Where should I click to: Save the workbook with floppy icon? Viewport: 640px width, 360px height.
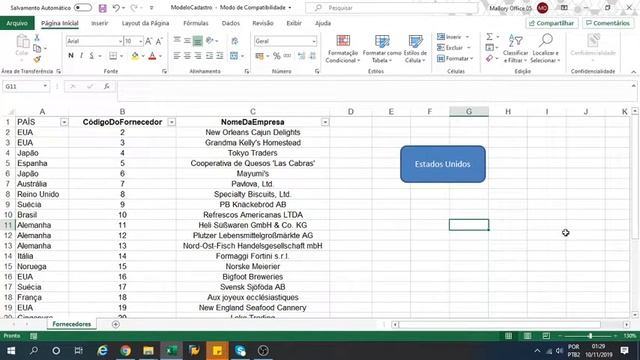click(x=102, y=8)
